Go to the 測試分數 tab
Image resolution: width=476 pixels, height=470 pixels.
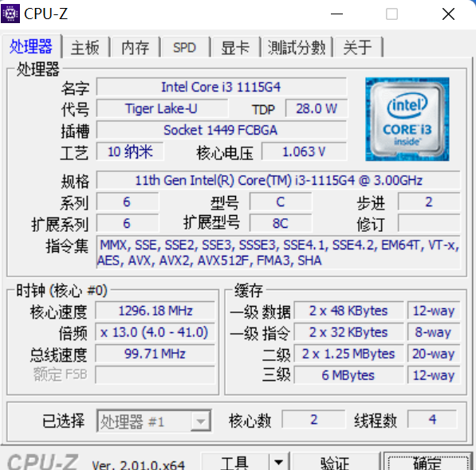click(297, 47)
